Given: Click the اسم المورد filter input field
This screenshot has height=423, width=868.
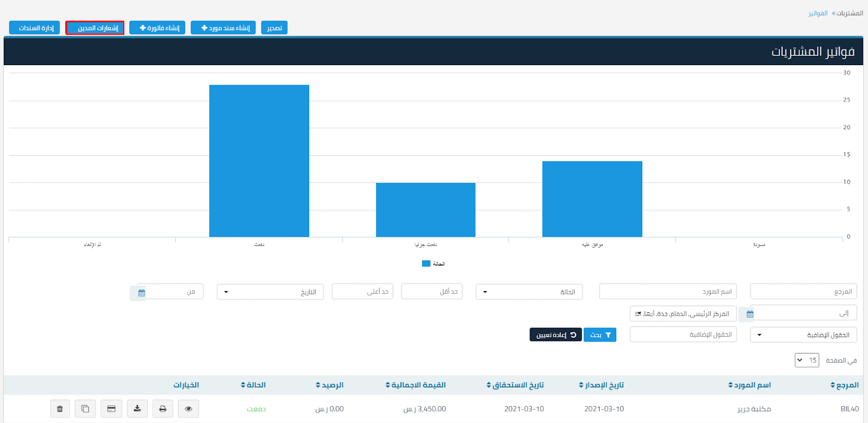Looking at the screenshot, I should tap(667, 292).
